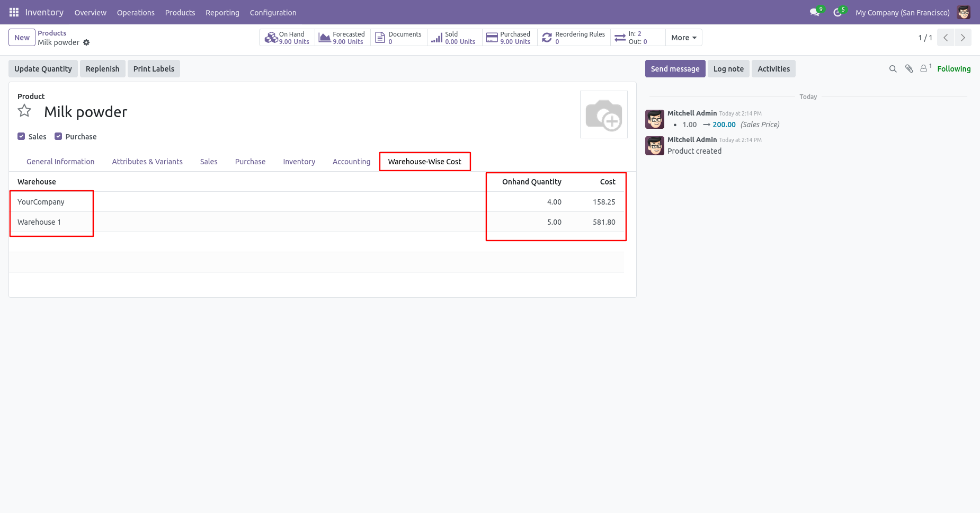Switch to Attributes & Variants tab
Screen dimensions: 980x513
pyautogui.click(x=147, y=162)
